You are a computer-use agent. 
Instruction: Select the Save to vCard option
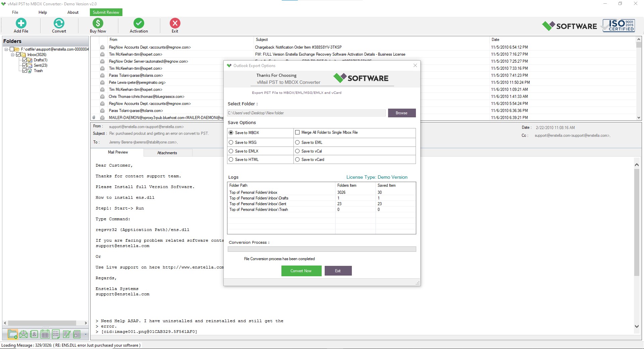click(x=298, y=160)
